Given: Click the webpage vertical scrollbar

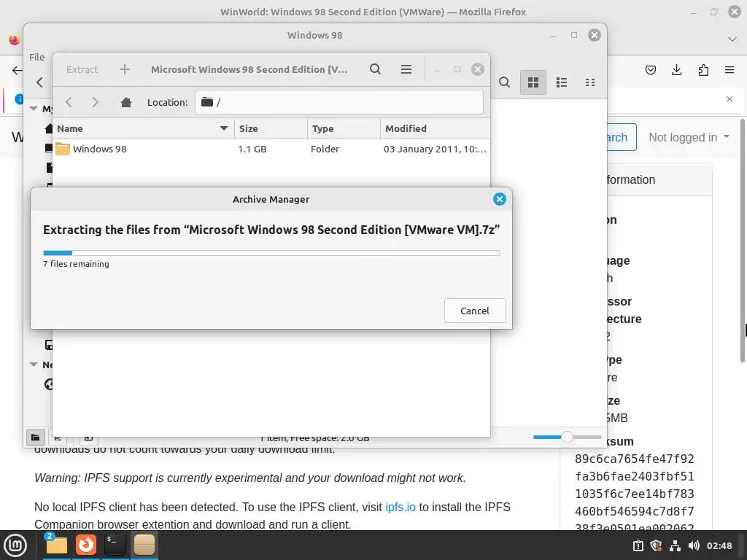Looking at the screenshot, I should tap(742, 241).
